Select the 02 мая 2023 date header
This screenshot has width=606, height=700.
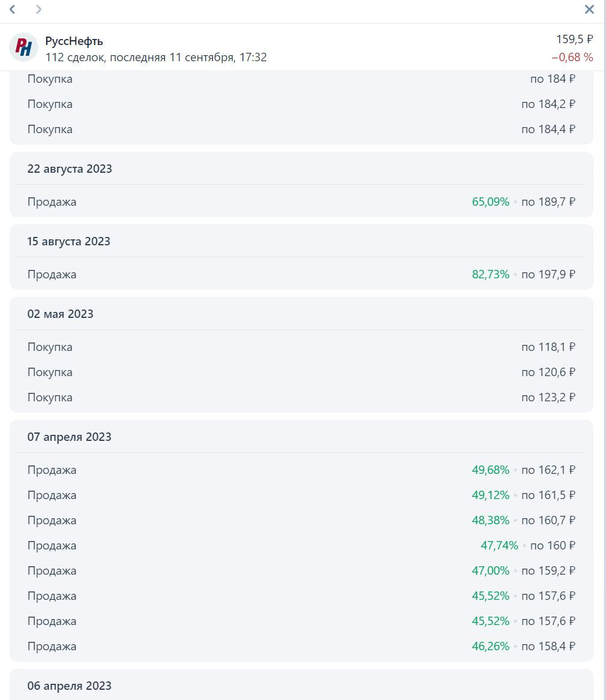pos(60,314)
